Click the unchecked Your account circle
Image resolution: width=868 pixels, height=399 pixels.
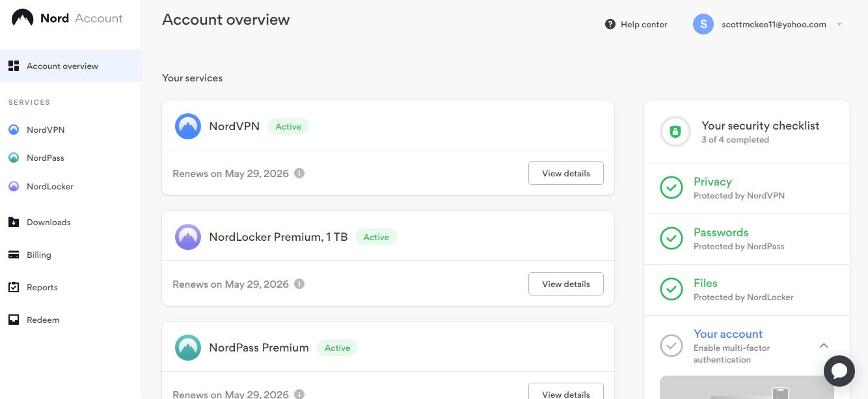coord(671,346)
